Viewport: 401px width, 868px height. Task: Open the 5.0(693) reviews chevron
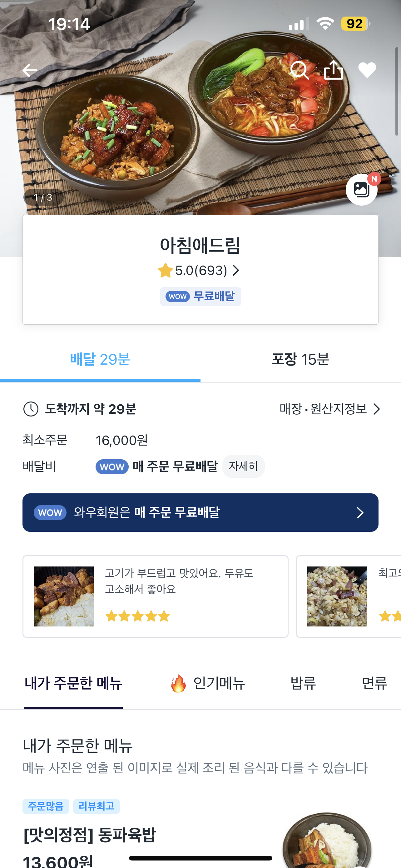pos(236,270)
